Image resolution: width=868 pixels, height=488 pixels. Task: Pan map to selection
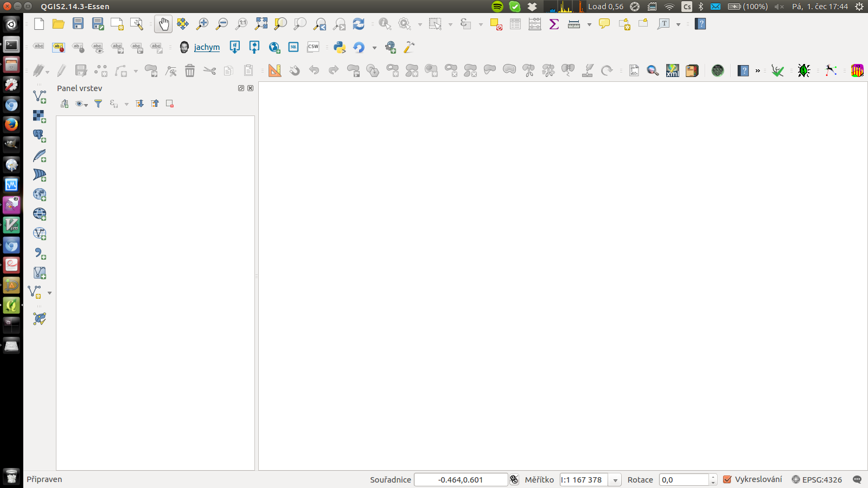coord(183,24)
